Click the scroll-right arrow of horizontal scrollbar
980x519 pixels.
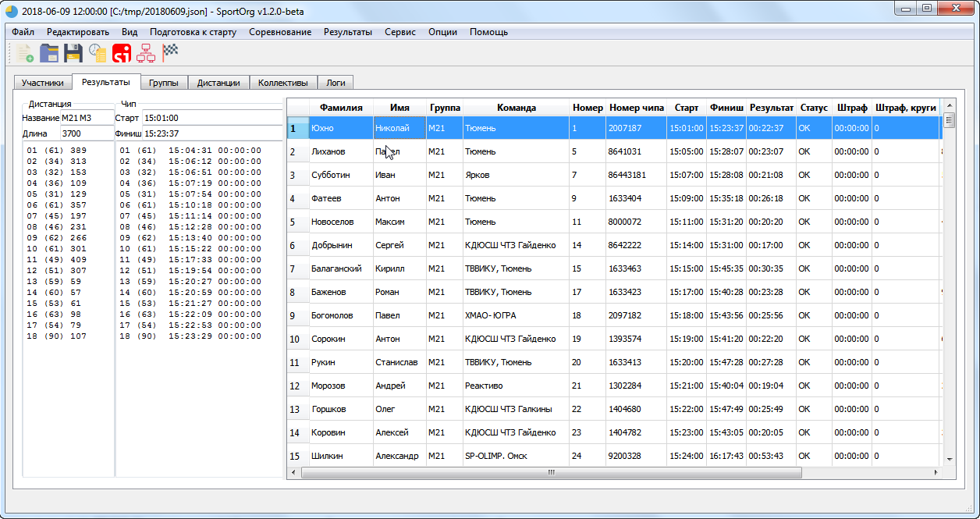(938, 472)
